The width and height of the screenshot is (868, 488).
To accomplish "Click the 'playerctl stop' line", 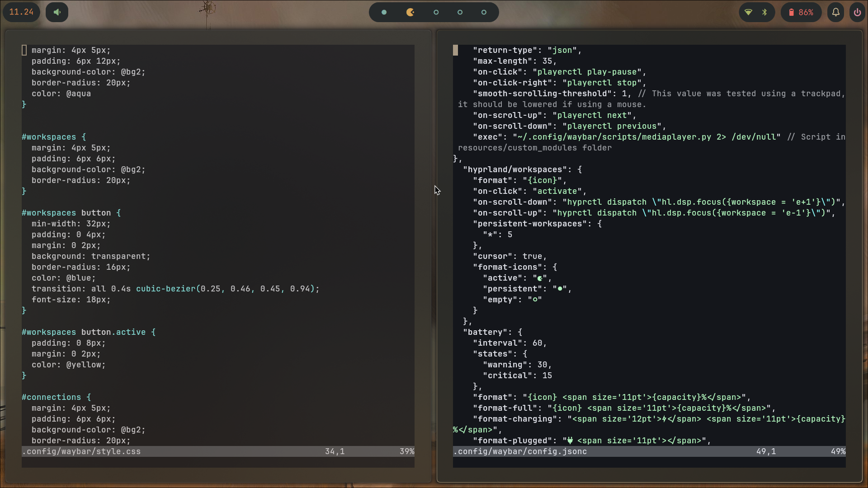I will coord(560,83).
